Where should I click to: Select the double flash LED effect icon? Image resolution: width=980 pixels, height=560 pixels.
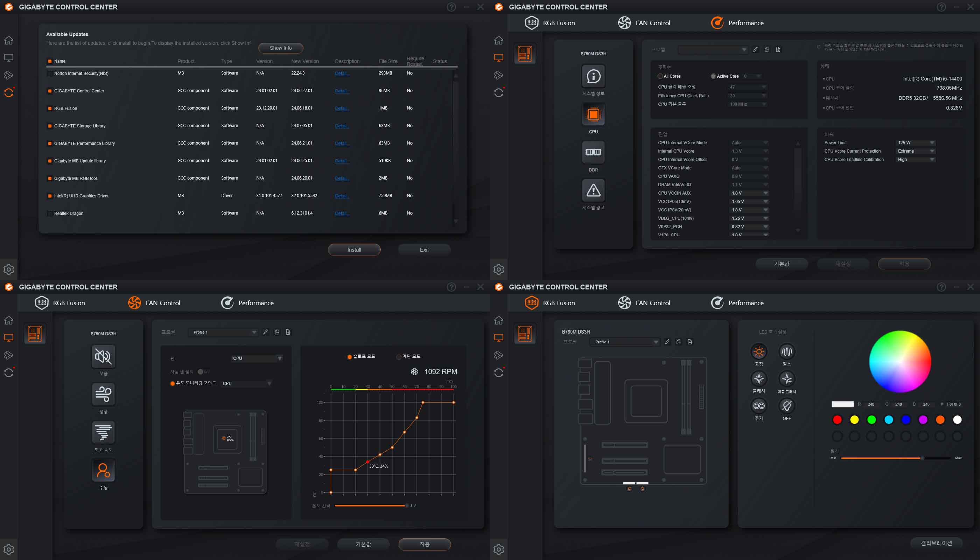coord(786,379)
